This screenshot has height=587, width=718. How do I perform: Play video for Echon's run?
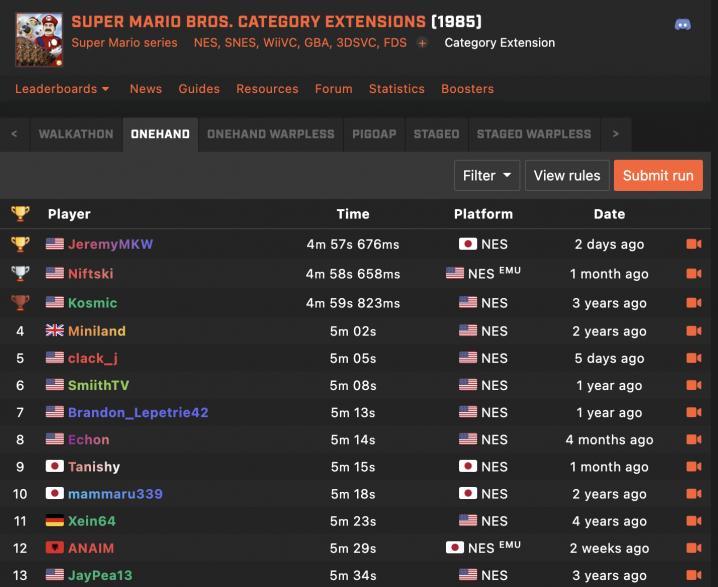[694, 439]
